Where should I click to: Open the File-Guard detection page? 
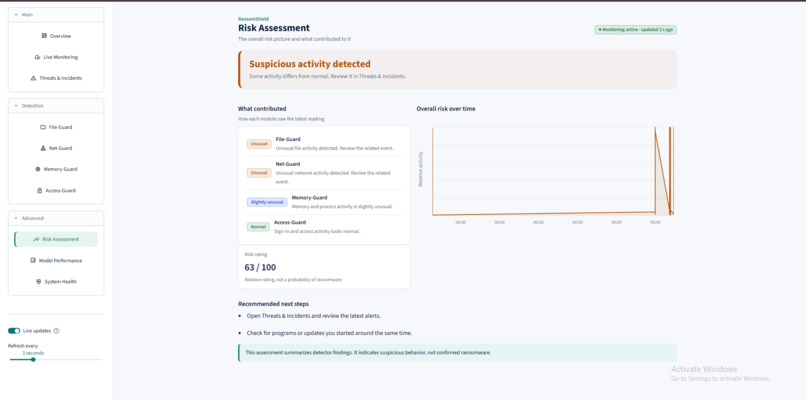point(56,127)
